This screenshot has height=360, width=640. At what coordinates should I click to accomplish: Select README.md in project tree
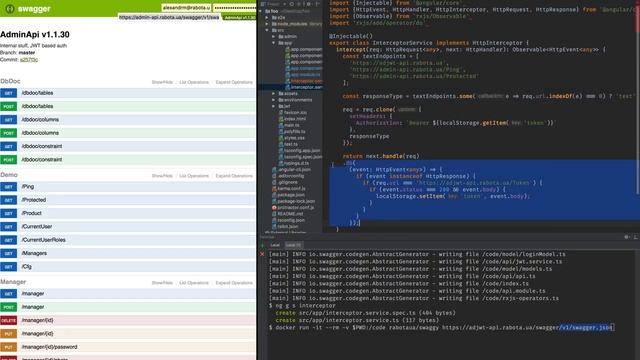[290, 214]
